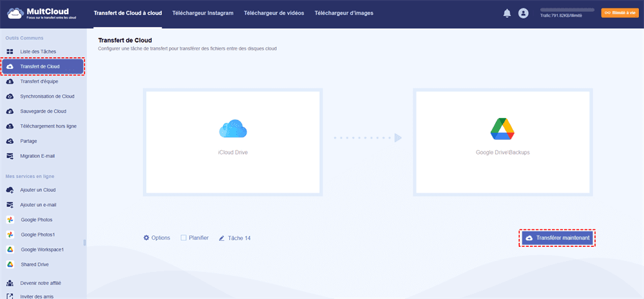Image resolution: width=644 pixels, height=299 pixels.
Task: Click the iCloud Drive cloud icon
Action: click(x=233, y=128)
